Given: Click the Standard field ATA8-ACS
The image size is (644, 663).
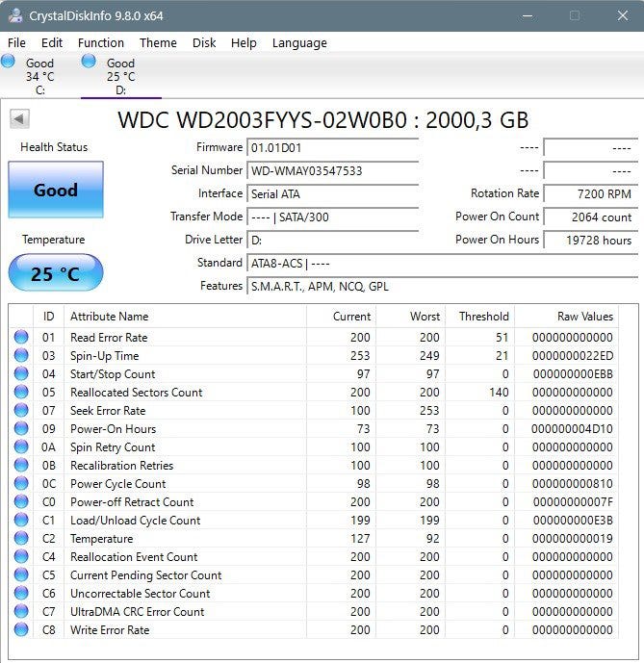Looking at the screenshot, I should pyautogui.click(x=442, y=264).
